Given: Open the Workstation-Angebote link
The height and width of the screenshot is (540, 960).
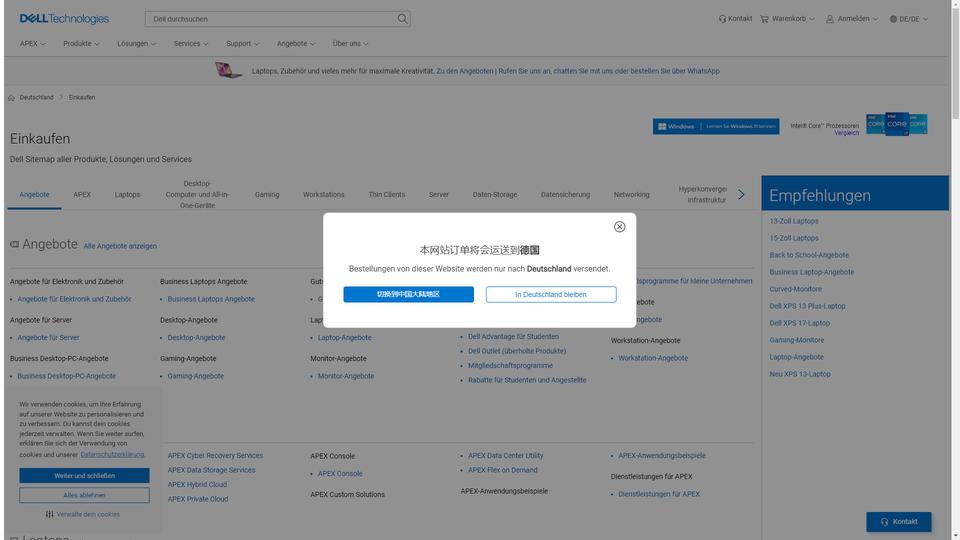Looking at the screenshot, I should tap(653, 358).
